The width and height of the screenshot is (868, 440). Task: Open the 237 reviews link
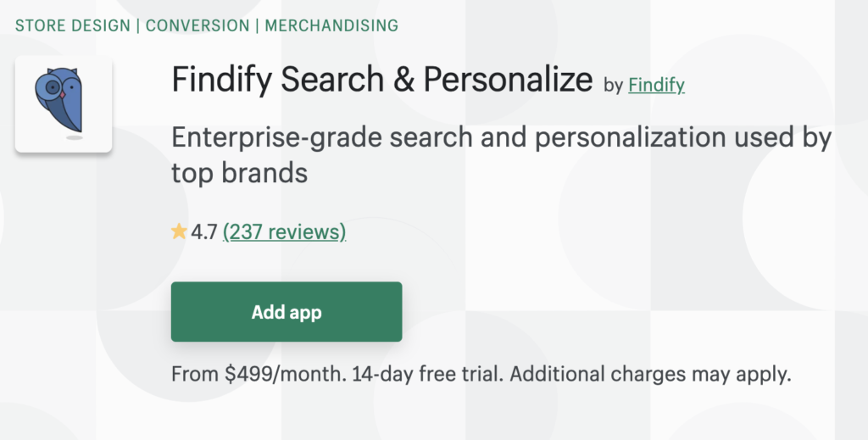(284, 231)
